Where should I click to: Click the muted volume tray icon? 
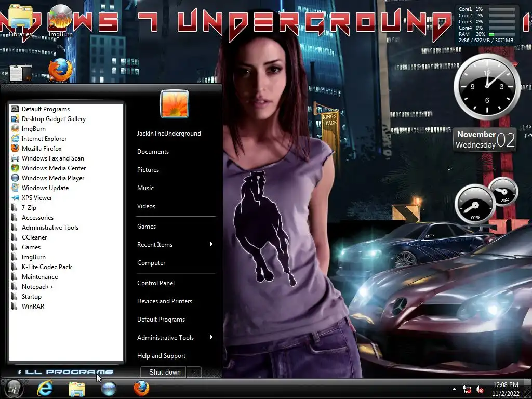click(480, 390)
